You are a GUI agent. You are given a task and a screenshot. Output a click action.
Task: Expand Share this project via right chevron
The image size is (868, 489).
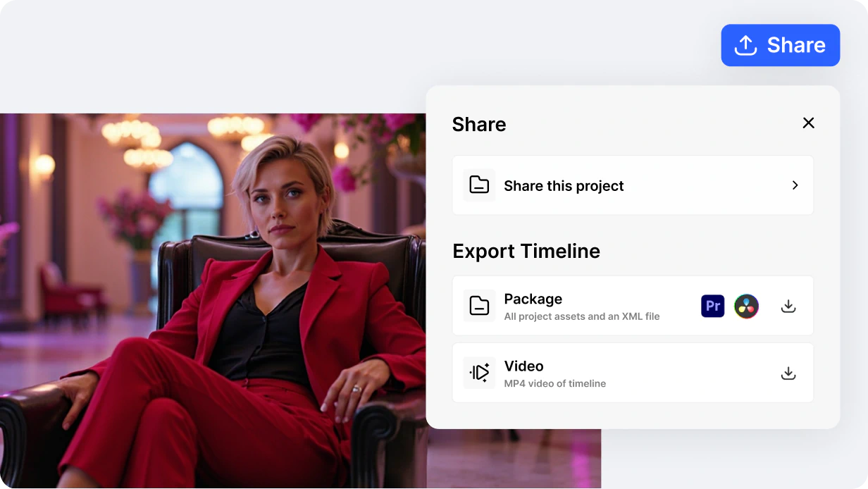[x=795, y=185]
